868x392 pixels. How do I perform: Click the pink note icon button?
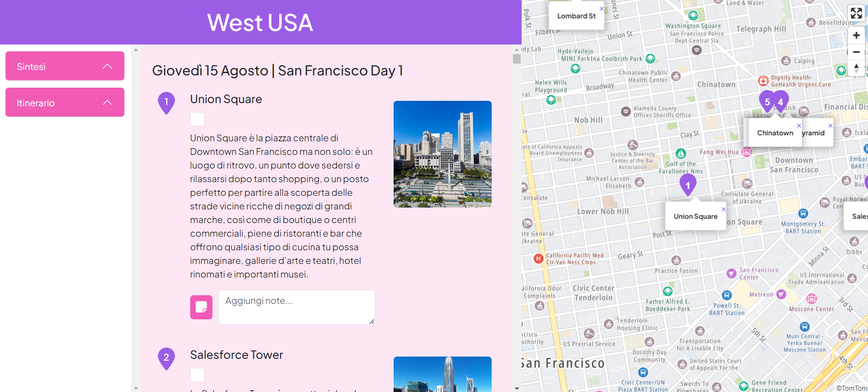201,307
